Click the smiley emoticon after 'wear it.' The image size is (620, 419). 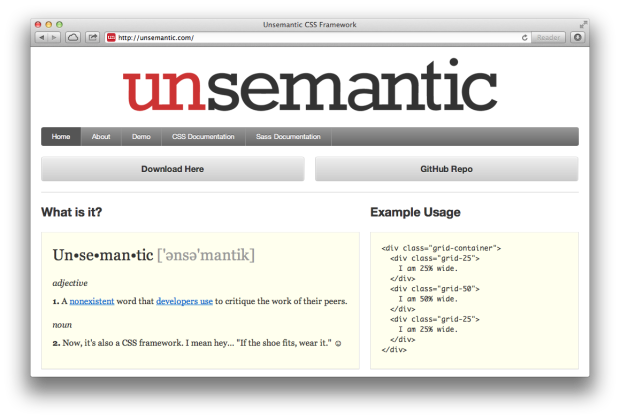click(338, 344)
